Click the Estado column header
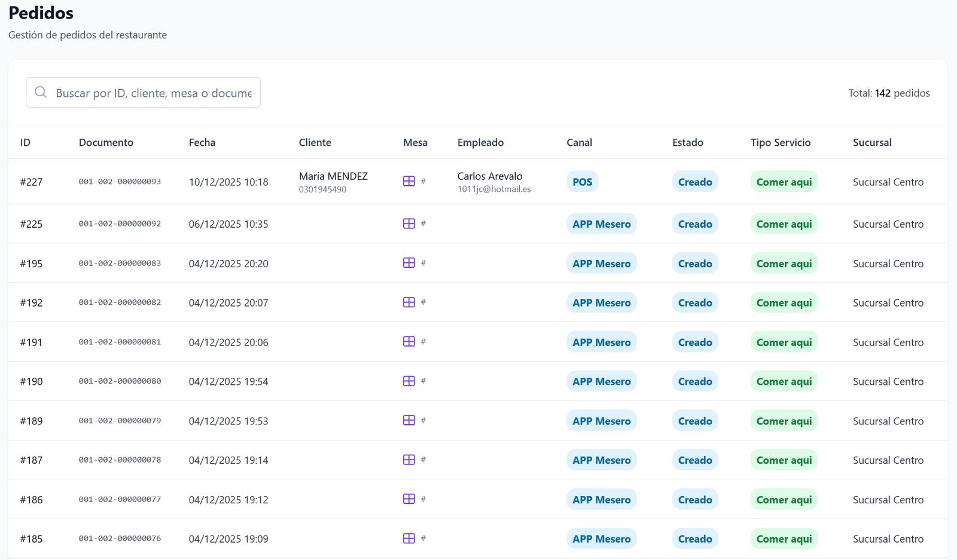 tap(687, 142)
